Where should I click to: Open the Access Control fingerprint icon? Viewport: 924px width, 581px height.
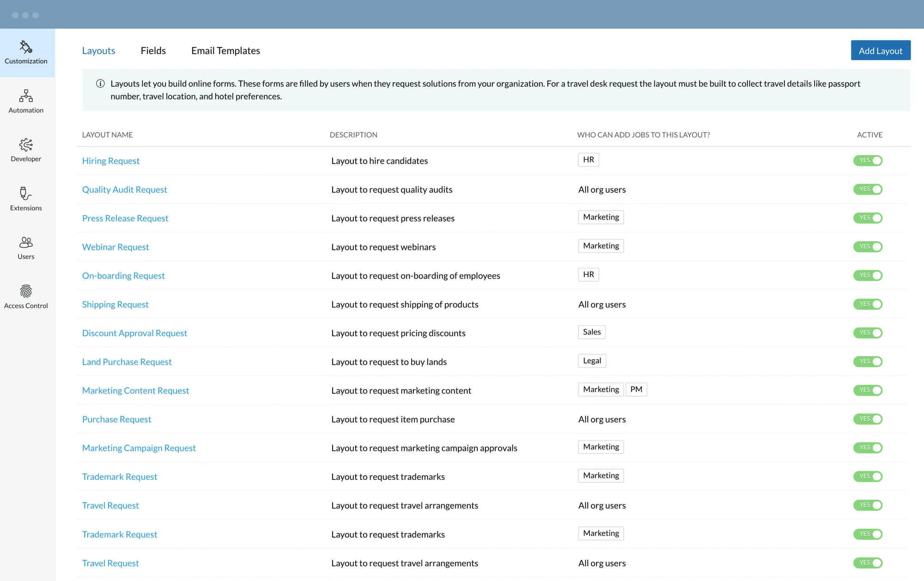[26, 291]
